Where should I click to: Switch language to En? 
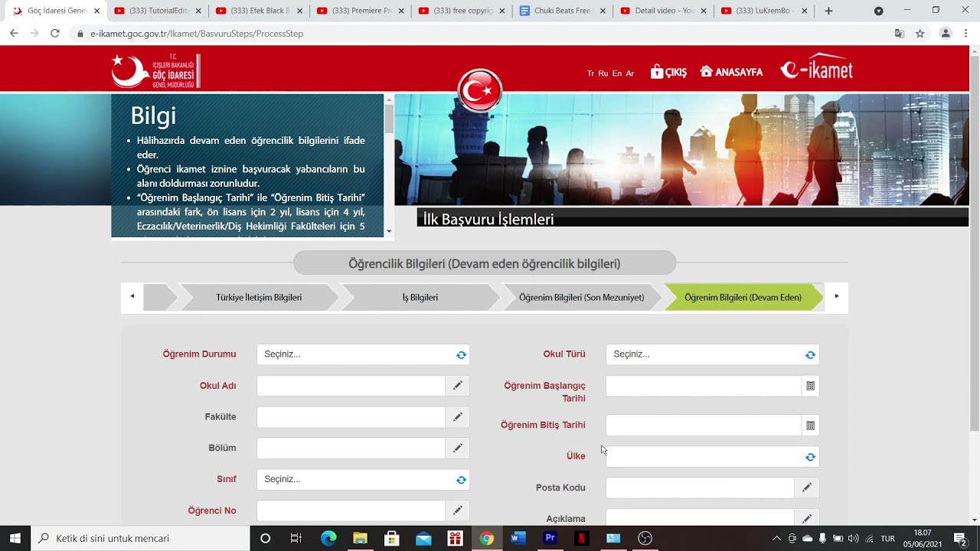(617, 73)
